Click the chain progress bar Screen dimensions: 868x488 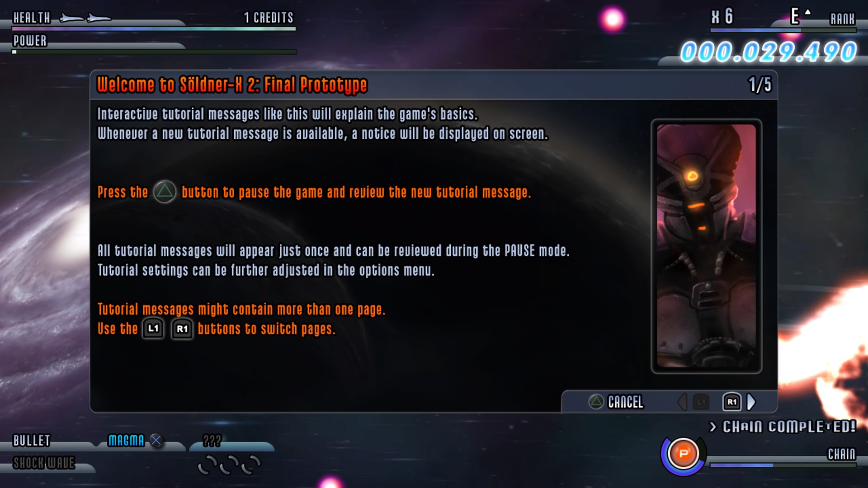point(783,465)
